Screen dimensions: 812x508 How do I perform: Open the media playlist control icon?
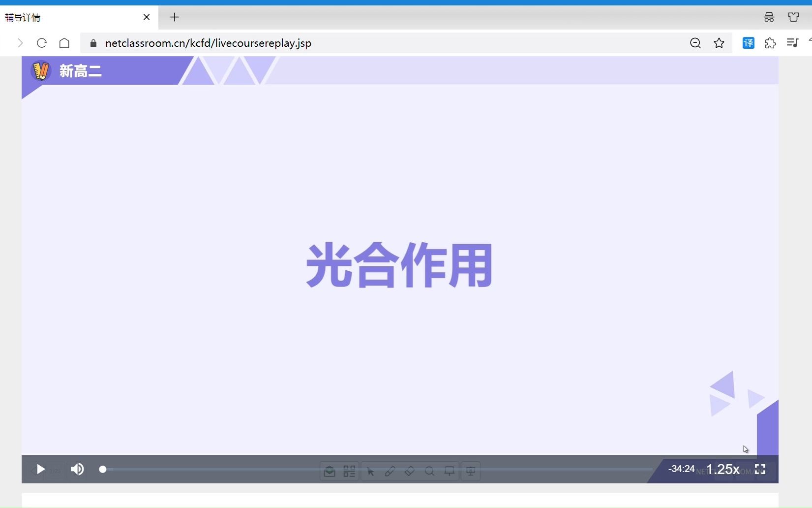792,43
